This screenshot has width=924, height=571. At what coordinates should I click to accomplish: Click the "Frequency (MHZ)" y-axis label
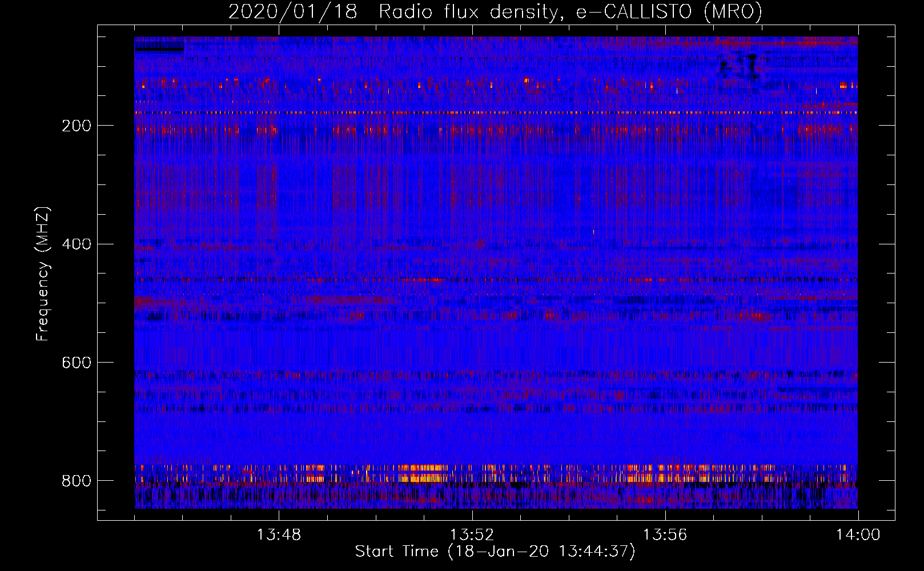(43, 274)
